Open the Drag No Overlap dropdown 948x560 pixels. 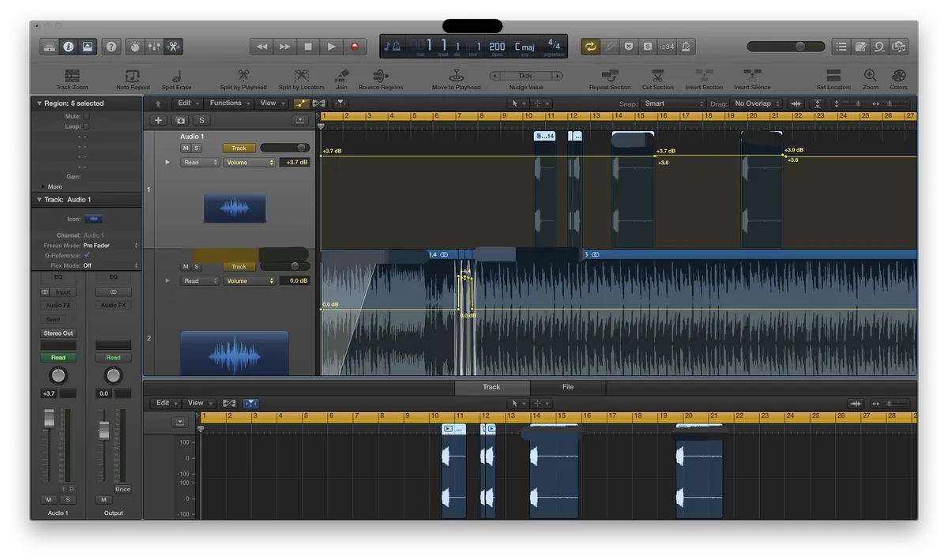pyautogui.click(x=756, y=103)
